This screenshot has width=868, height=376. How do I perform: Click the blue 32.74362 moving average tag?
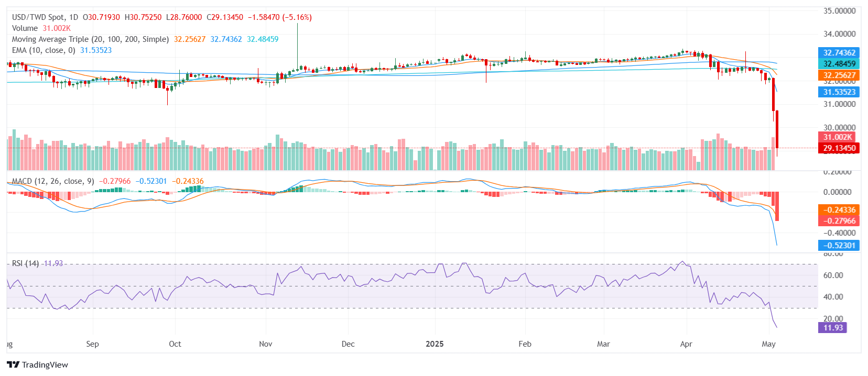[839, 53]
